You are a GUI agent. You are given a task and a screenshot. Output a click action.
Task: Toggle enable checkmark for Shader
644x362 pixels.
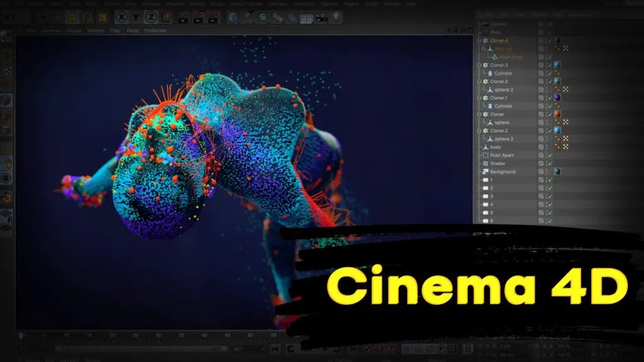point(550,163)
